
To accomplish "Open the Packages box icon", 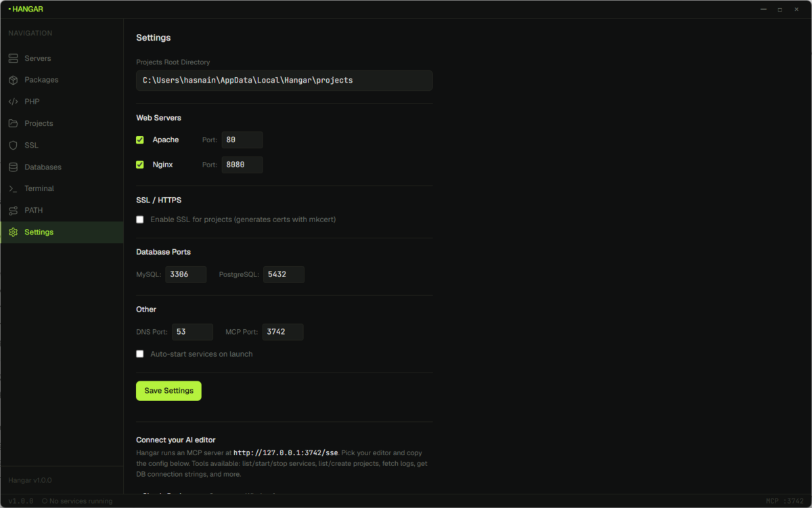I will tap(13, 80).
